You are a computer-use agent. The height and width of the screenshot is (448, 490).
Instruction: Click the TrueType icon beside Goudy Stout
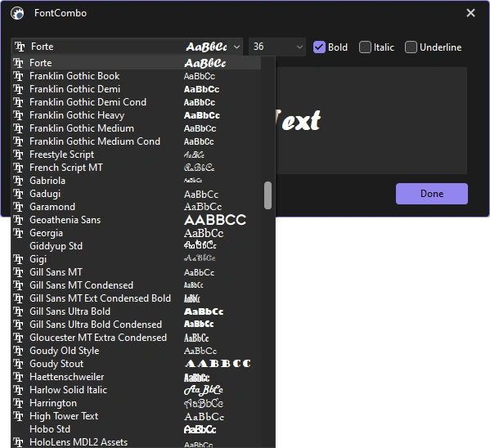[x=19, y=364]
